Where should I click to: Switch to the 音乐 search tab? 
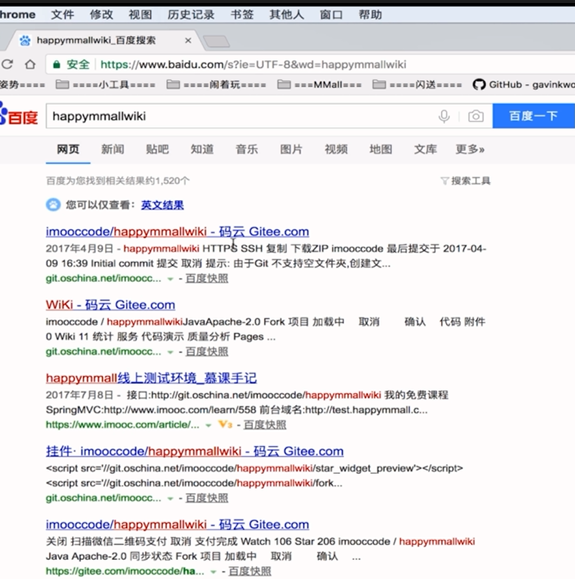pos(247,149)
